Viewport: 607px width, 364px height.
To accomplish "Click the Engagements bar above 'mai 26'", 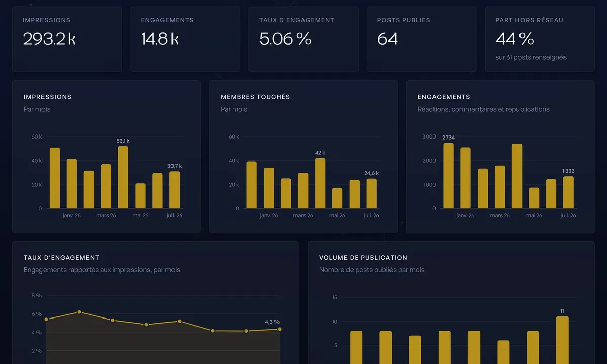I will [x=534, y=198].
